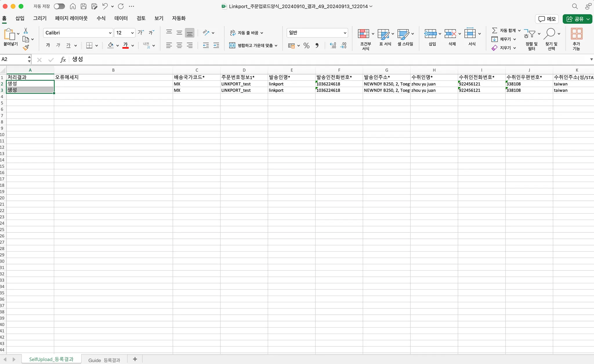This screenshot has height=364, width=594.
Task: Open the Calibri font name dropdown
Action: click(110, 33)
